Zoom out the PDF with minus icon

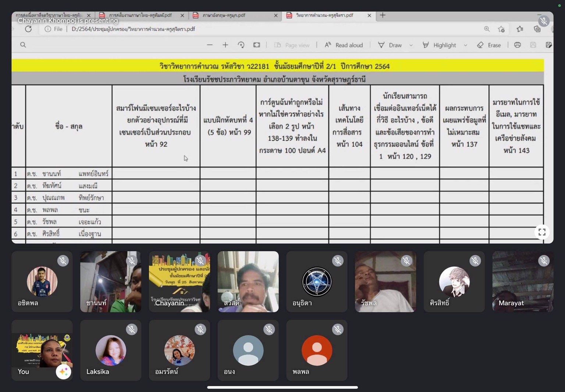[x=210, y=45]
